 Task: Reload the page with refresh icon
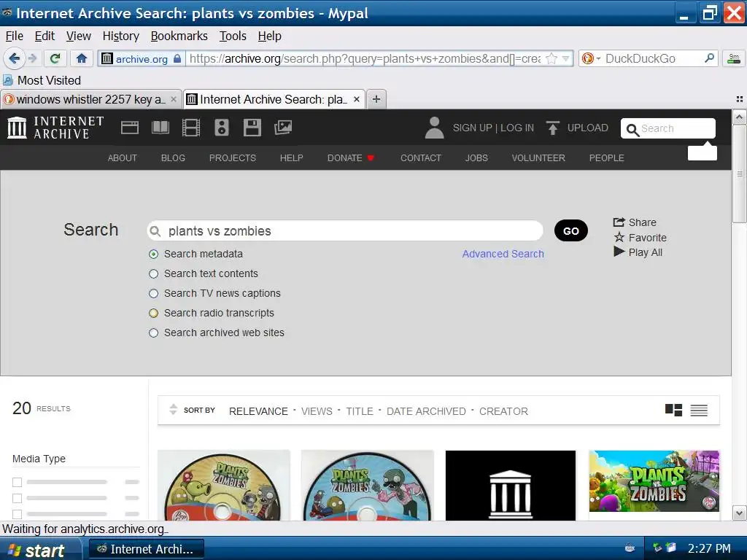tap(55, 58)
